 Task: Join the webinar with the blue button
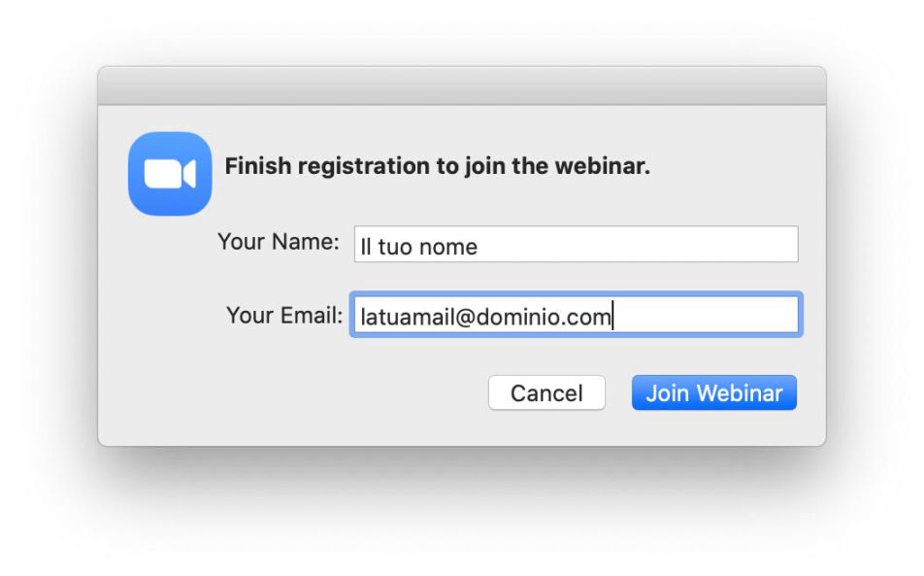coord(714,392)
